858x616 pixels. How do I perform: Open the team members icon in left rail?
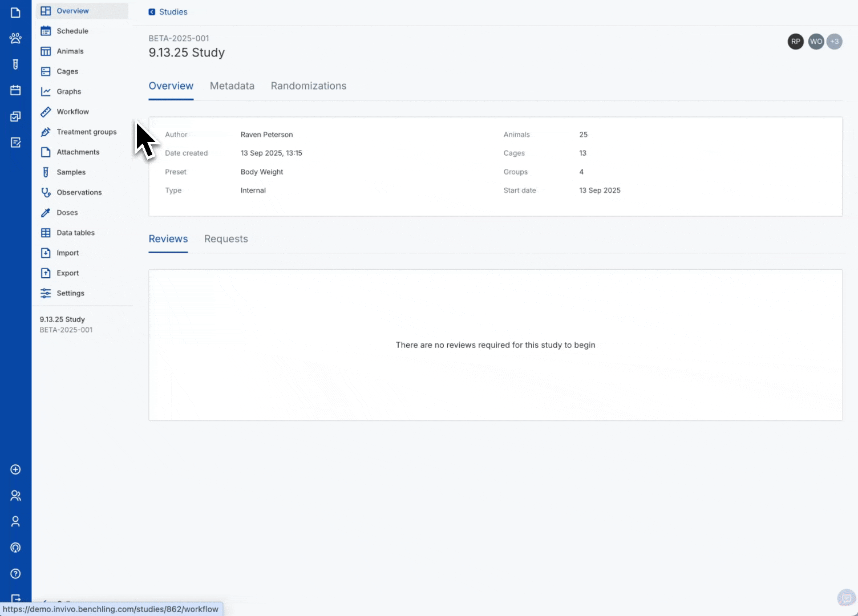pos(15,496)
